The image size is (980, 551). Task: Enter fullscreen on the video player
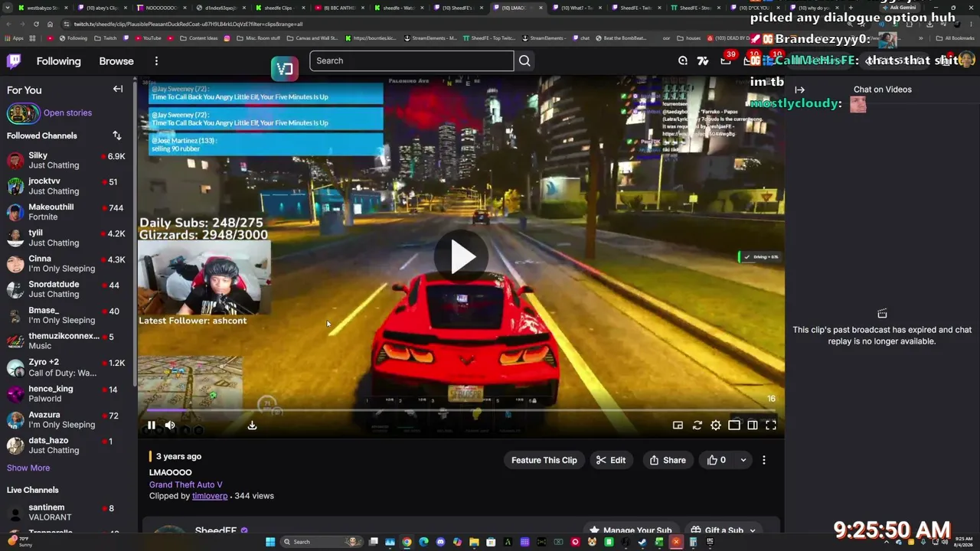point(771,425)
